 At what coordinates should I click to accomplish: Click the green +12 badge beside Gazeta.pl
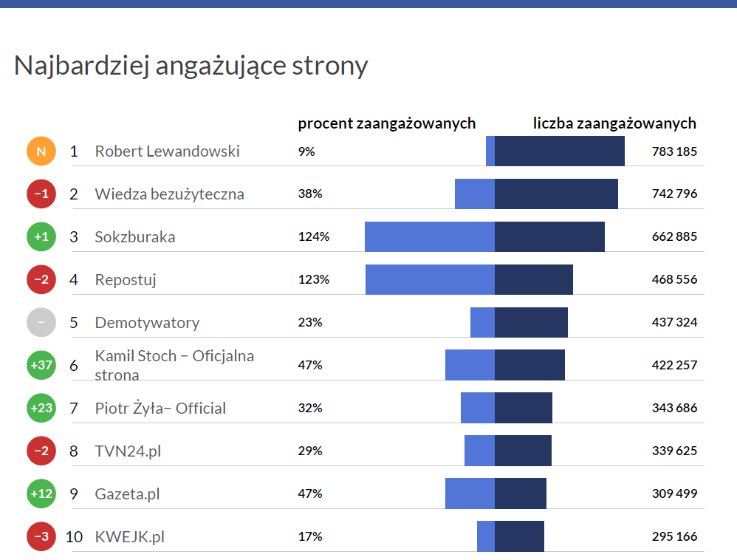pyautogui.click(x=41, y=494)
